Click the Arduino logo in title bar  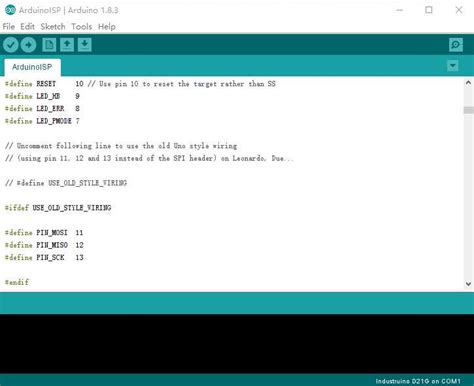pos(10,10)
